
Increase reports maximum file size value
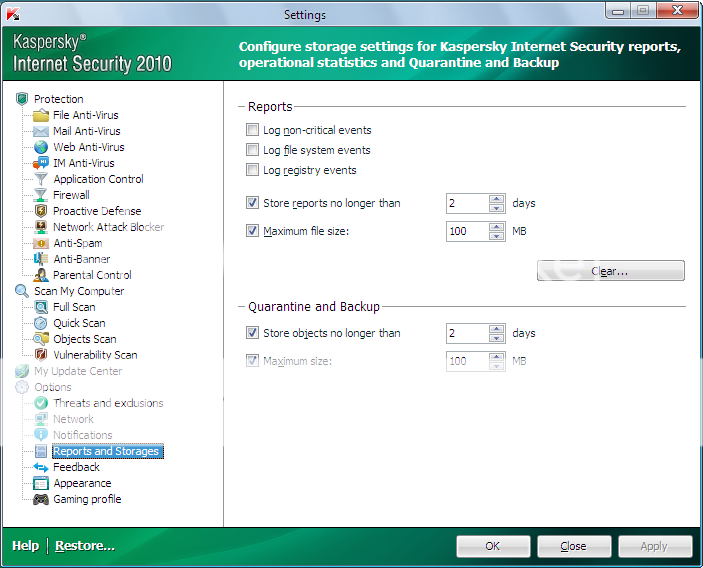pyautogui.click(x=496, y=226)
